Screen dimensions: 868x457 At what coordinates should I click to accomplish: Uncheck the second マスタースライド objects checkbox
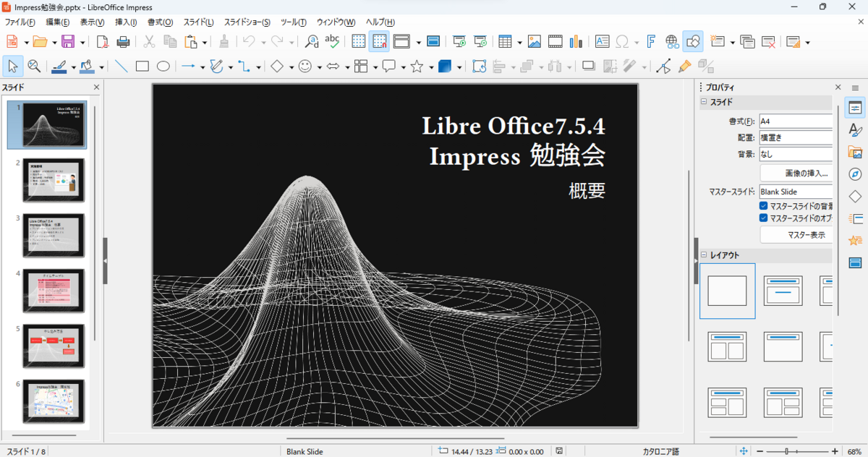coord(764,218)
